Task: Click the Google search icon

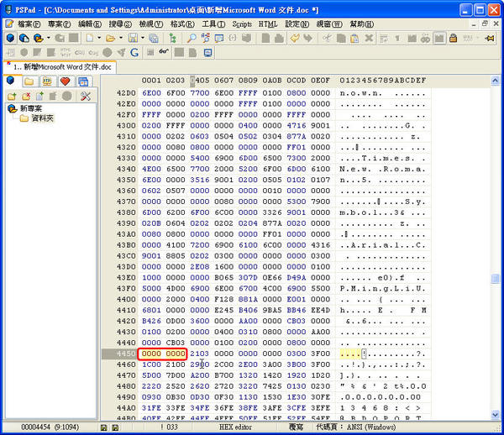Action: pyautogui.click(x=134, y=53)
